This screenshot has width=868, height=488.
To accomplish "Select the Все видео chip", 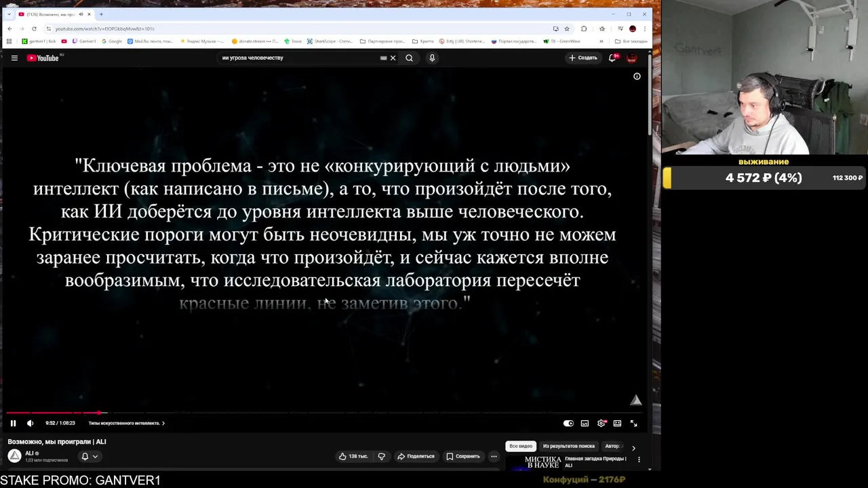I will (521, 446).
